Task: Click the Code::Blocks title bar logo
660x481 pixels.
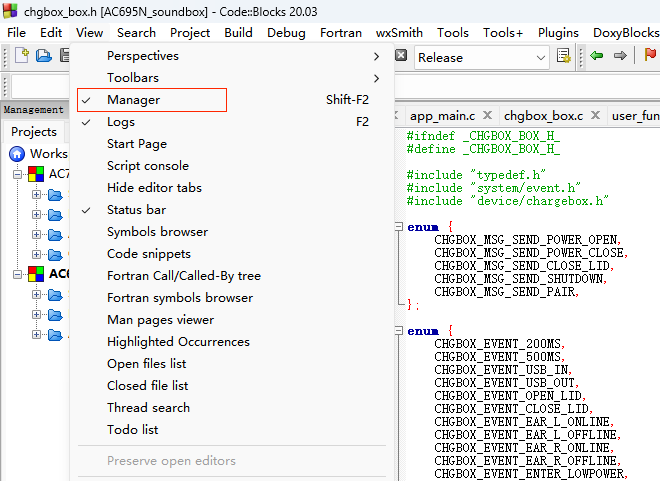Action: click(10, 11)
